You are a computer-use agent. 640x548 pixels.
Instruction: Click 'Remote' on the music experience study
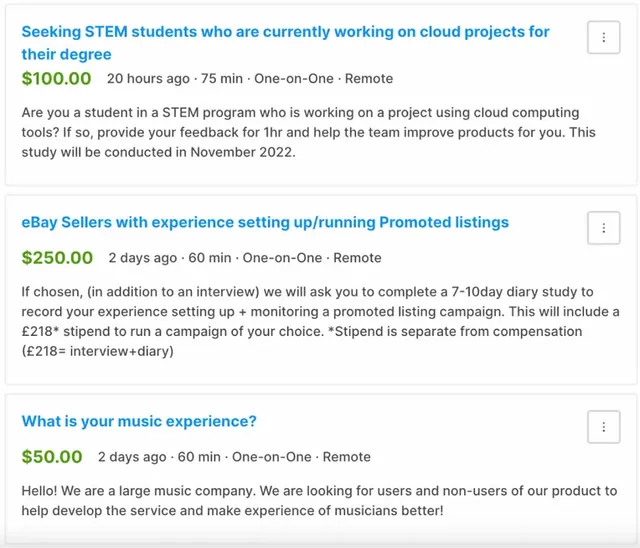tap(347, 457)
